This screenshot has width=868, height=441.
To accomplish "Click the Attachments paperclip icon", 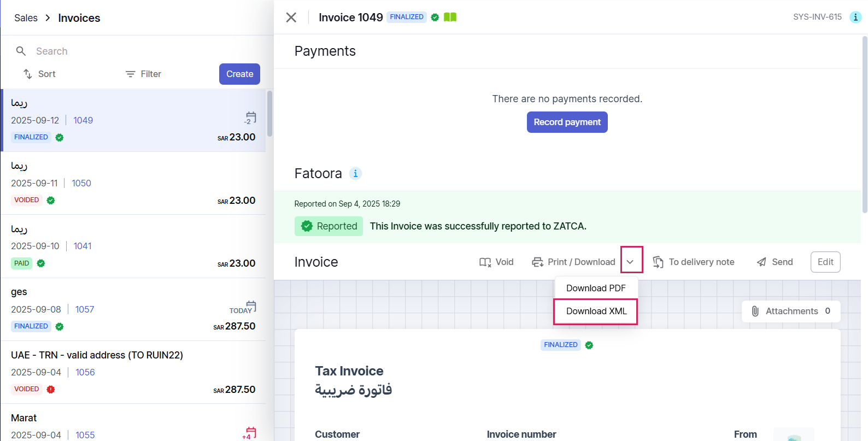I will pos(755,311).
